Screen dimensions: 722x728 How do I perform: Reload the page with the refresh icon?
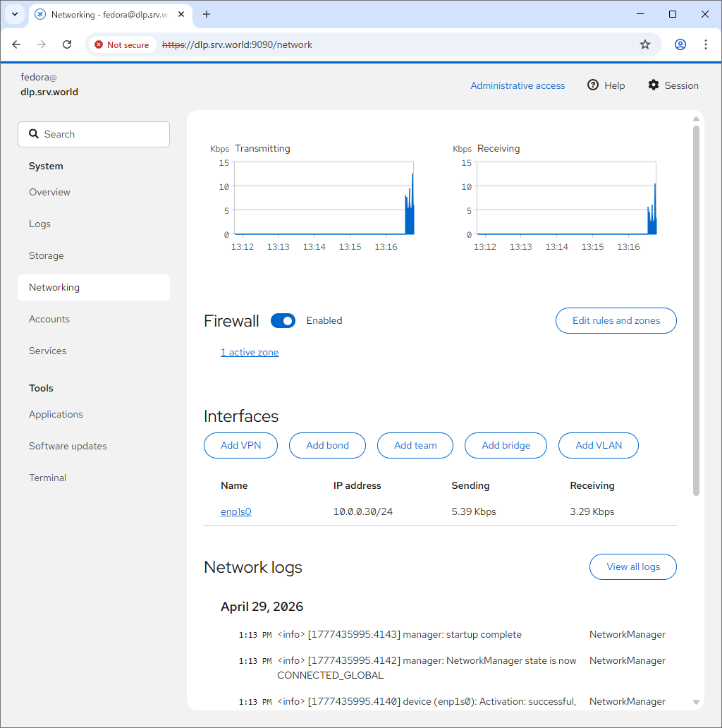coord(67,44)
